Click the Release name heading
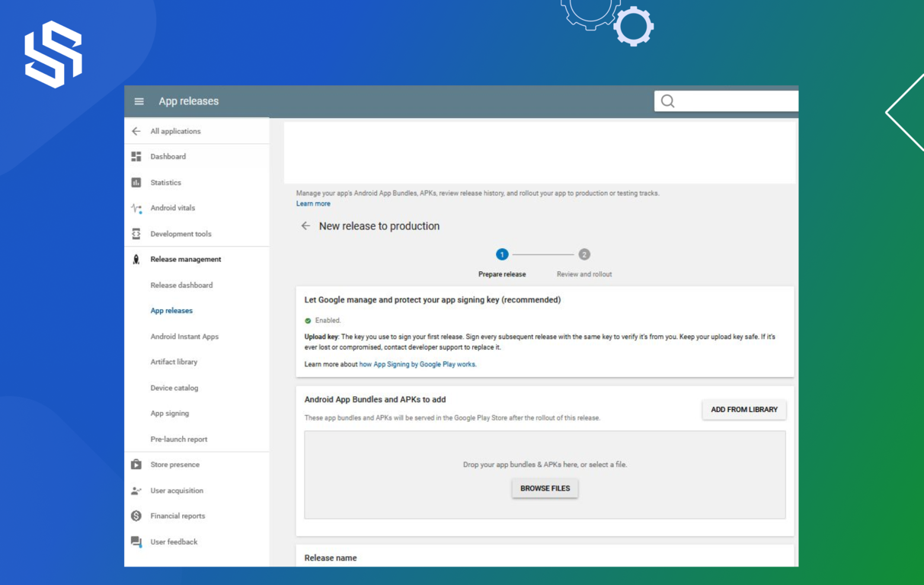This screenshot has height=585, width=924. coord(331,558)
